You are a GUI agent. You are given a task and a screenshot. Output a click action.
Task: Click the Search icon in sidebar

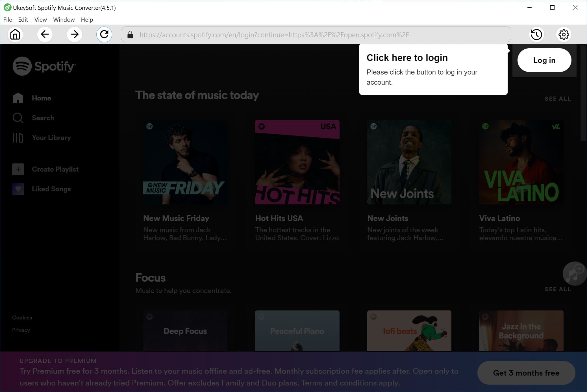pos(18,118)
